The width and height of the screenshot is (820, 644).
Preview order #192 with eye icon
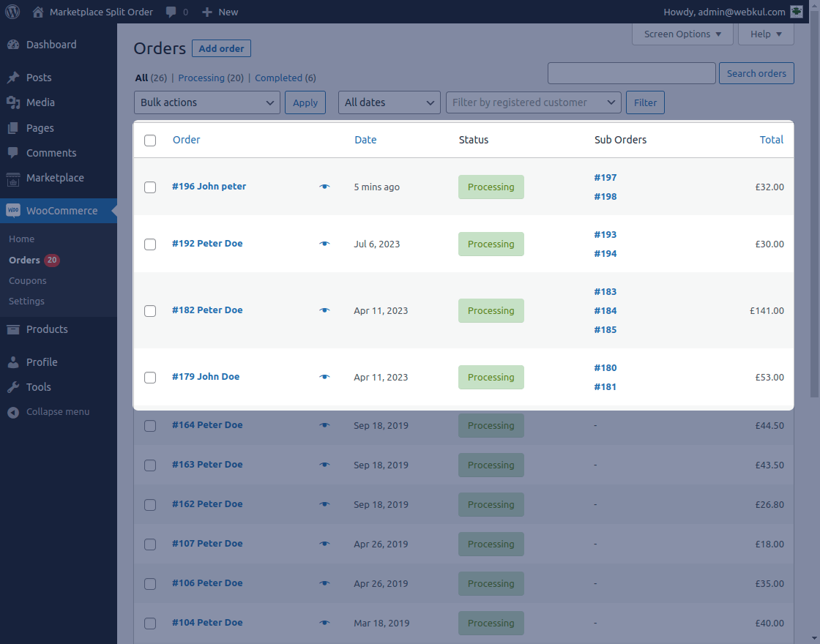click(x=324, y=244)
